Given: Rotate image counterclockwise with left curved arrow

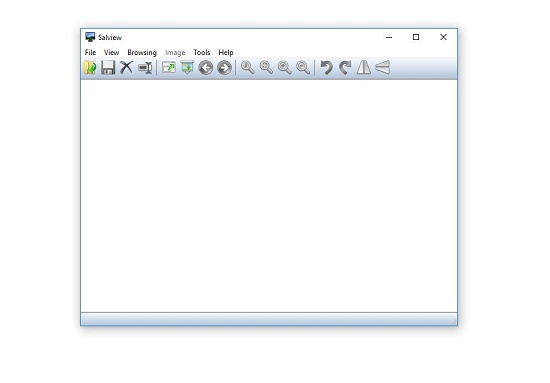Looking at the screenshot, I should tap(327, 67).
